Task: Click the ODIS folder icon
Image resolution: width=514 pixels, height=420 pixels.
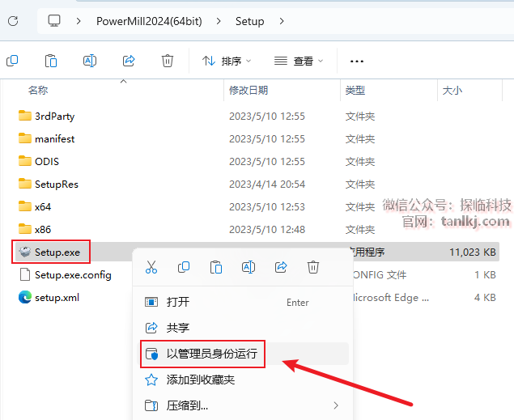Action: pos(25,161)
